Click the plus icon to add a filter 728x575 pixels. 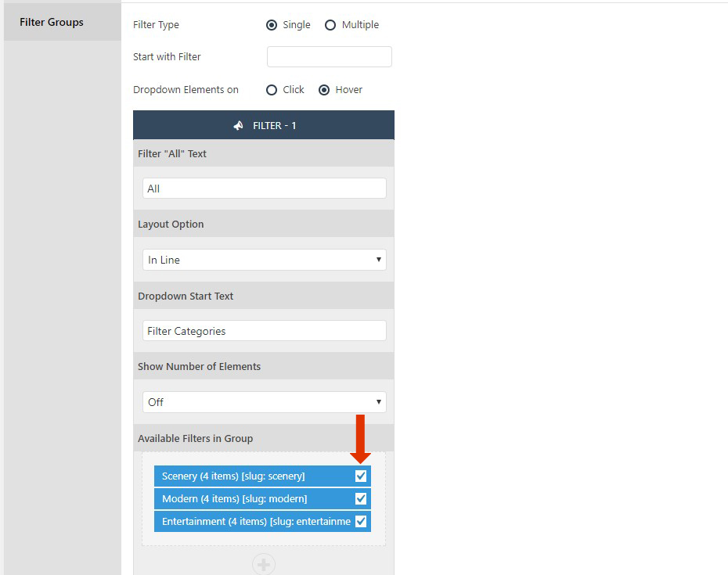coord(264,564)
